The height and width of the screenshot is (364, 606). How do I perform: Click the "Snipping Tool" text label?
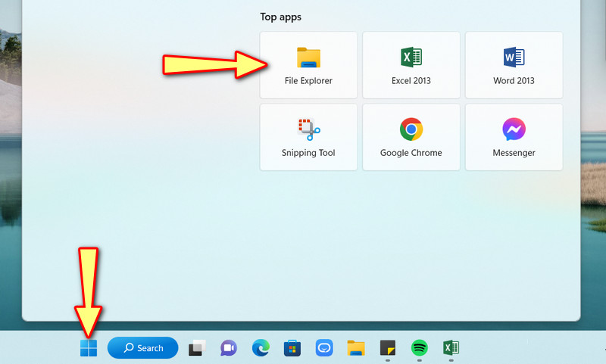tap(308, 153)
